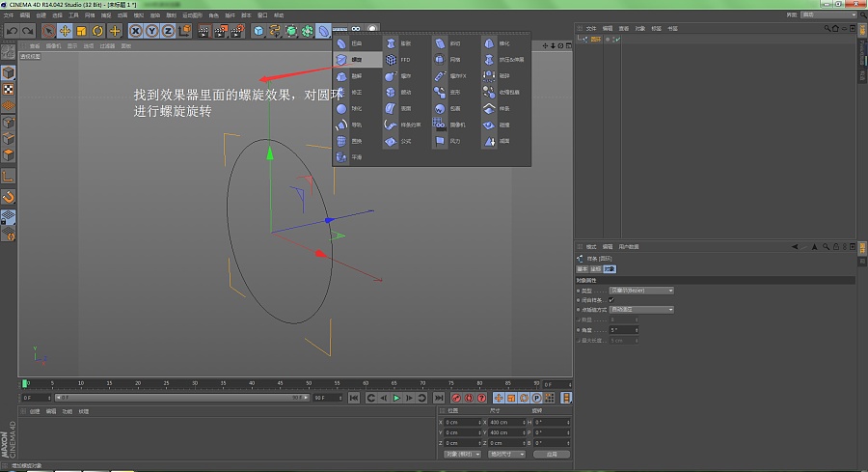Open the 窗口 Window menu

(262, 15)
